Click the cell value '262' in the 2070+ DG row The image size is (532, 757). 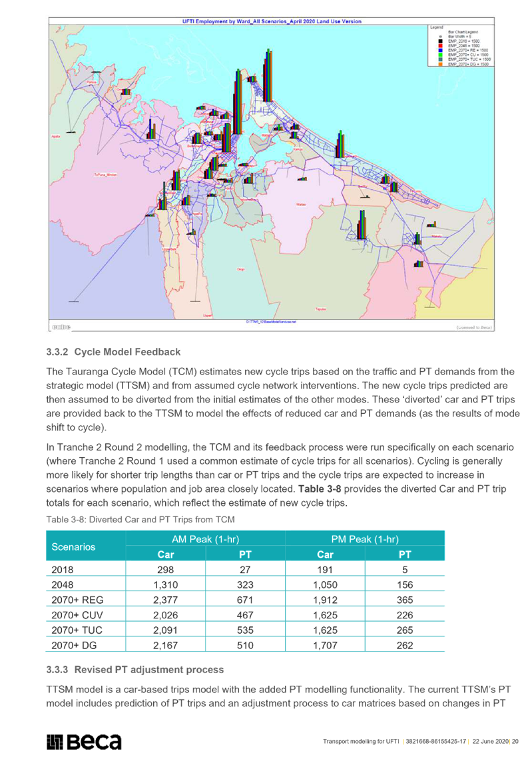pyautogui.click(x=405, y=646)
